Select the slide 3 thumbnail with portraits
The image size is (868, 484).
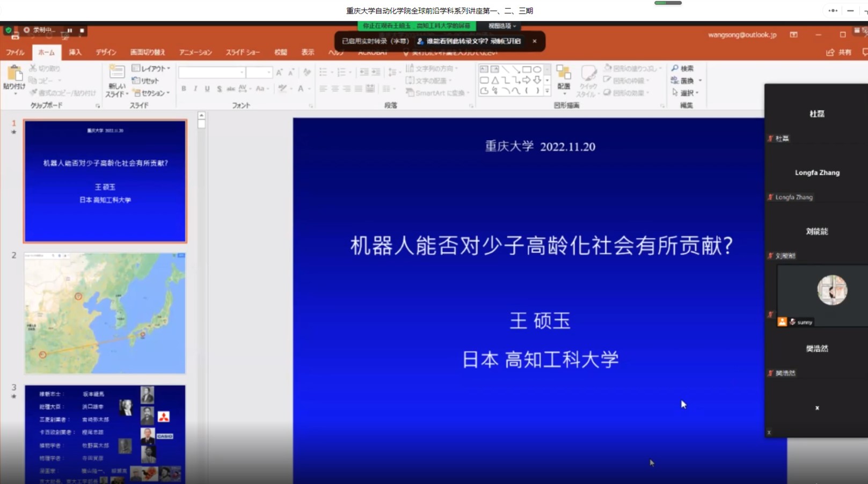pyautogui.click(x=105, y=434)
